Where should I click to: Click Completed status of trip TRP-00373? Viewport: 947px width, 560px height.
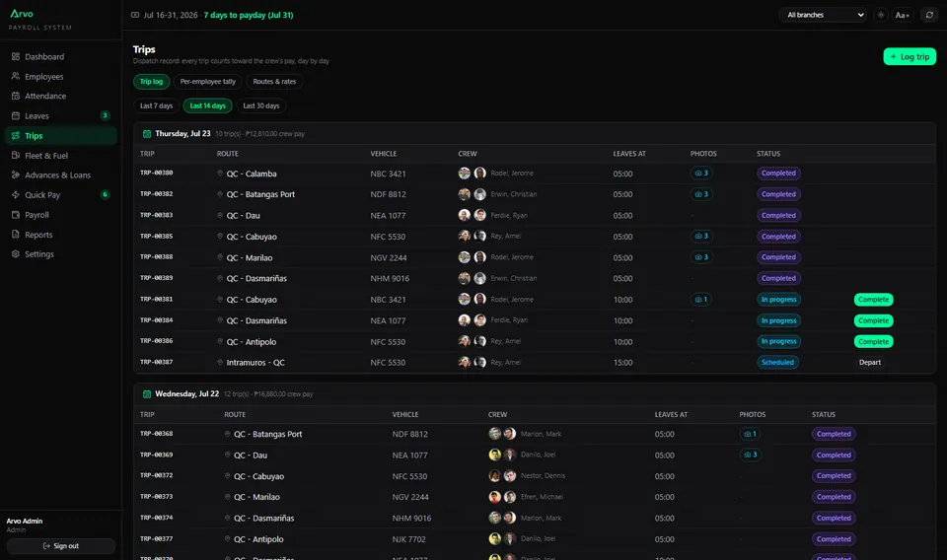(x=834, y=497)
